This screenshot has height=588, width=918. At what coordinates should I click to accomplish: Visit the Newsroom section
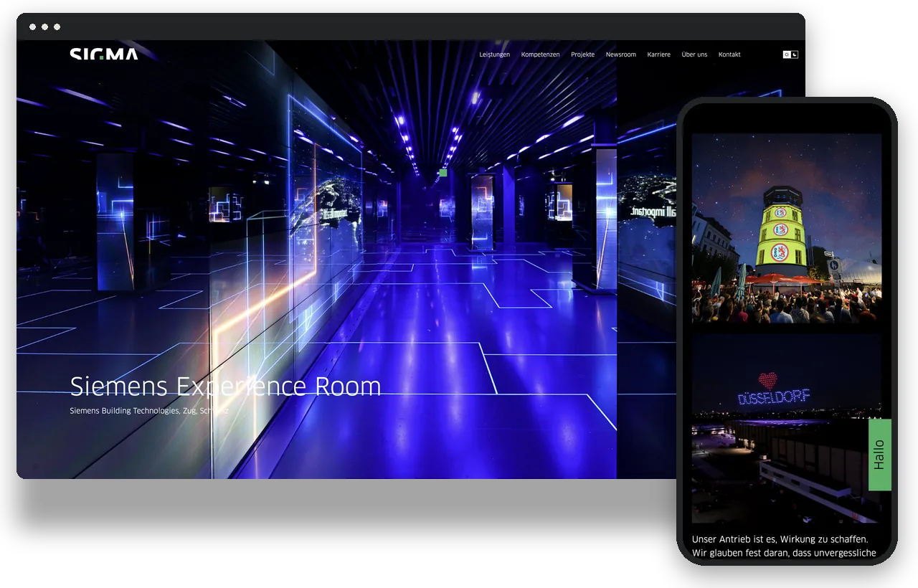pos(621,54)
